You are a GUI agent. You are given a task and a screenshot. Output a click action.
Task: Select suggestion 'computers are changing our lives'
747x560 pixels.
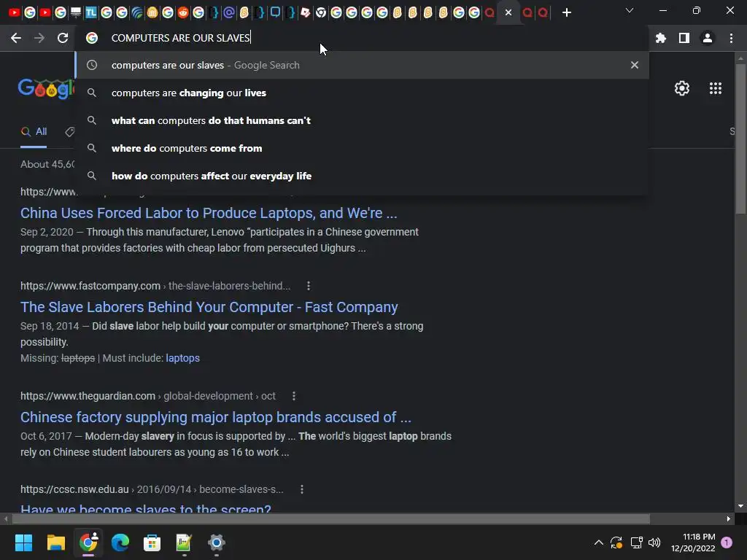362,93
